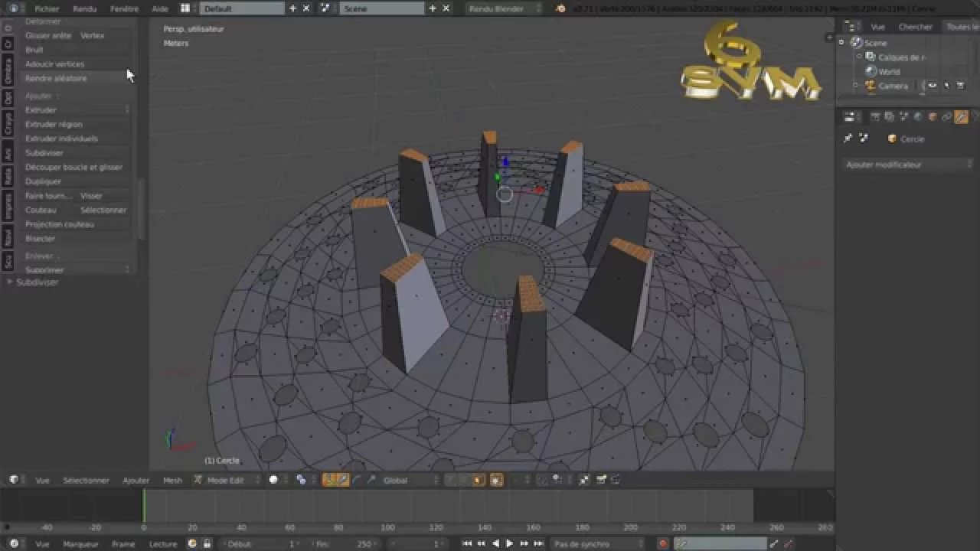Open the Render properties tab icon

point(874,117)
